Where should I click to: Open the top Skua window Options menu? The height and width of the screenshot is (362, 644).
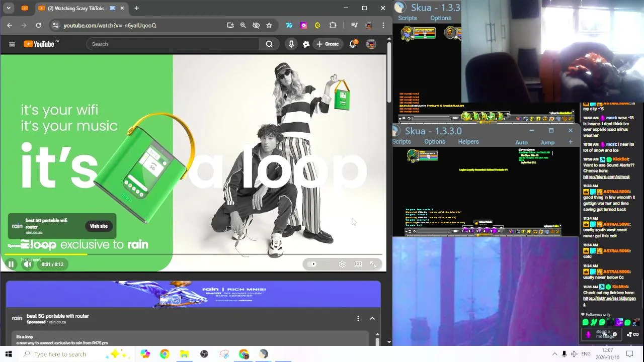(x=441, y=18)
